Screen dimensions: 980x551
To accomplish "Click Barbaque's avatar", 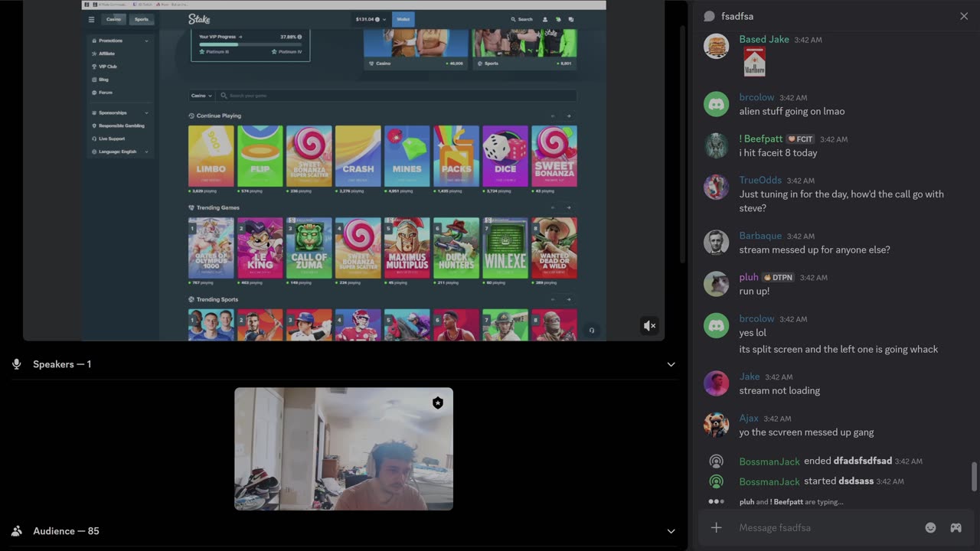I will 716,243.
